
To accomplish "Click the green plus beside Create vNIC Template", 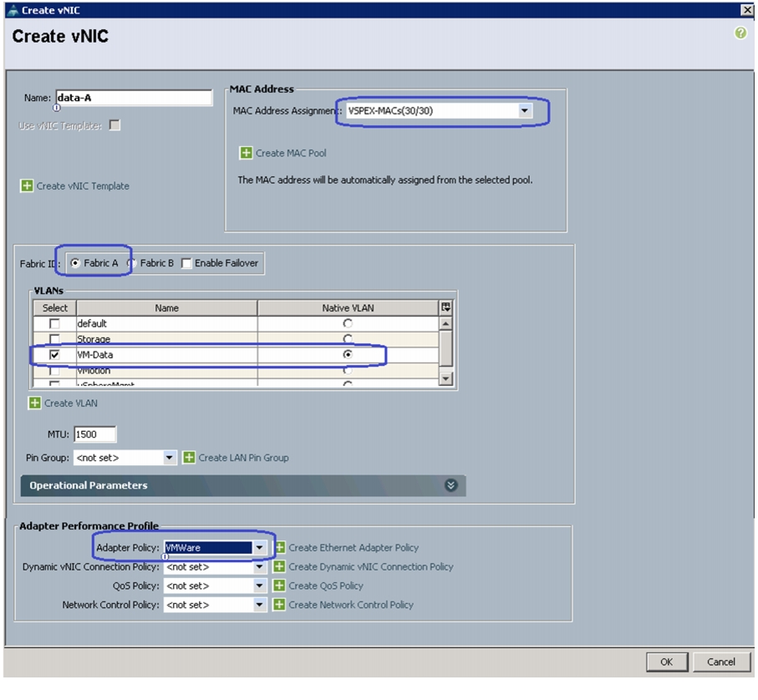I will [27, 185].
